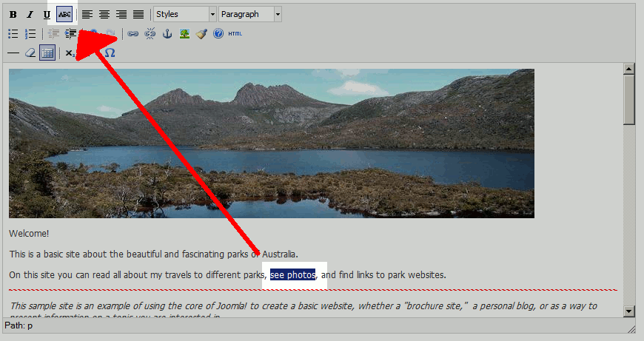Apply subscript formatting
Viewport: 644px width, 341px height.
pos(70,53)
